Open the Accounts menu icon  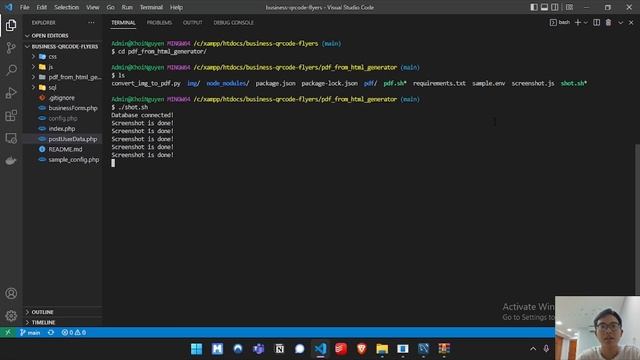click(11, 293)
